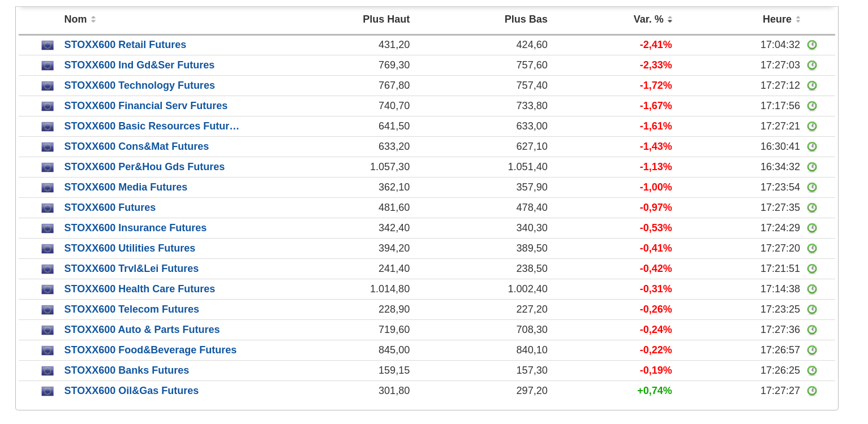Click the clock icon in the Oil&Gas Futures row
Viewport: 868px width, 424px height.
[812, 391]
